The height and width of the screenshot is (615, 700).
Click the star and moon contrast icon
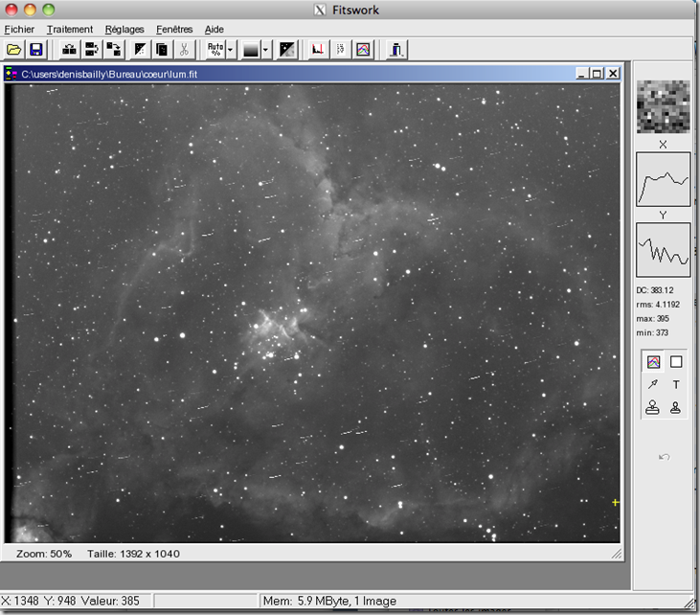[286, 49]
